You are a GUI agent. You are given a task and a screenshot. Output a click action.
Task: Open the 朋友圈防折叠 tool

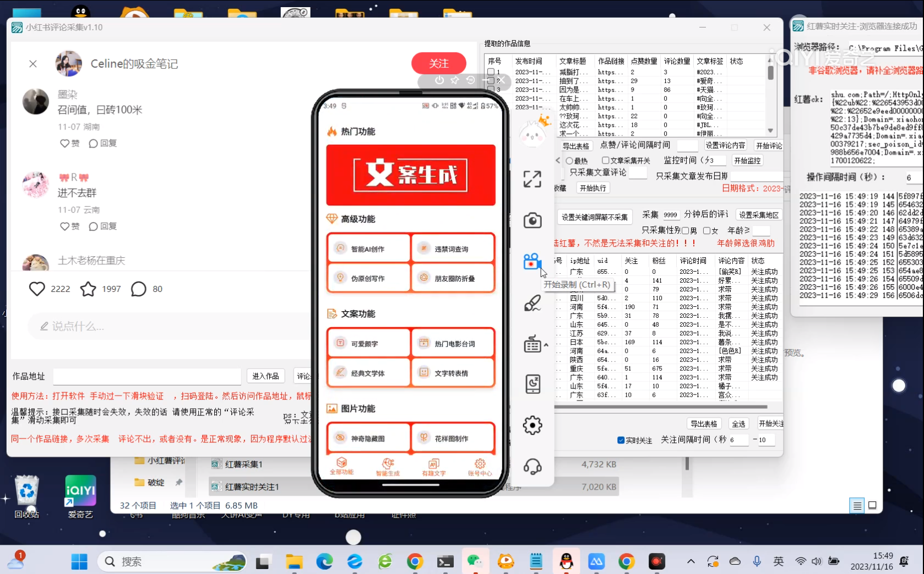[x=453, y=278]
